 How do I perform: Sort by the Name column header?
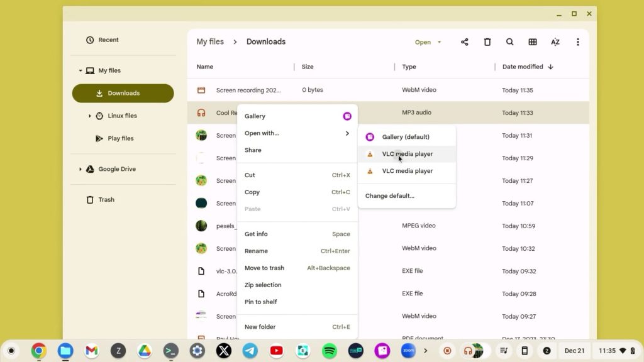(x=204, y=67)
